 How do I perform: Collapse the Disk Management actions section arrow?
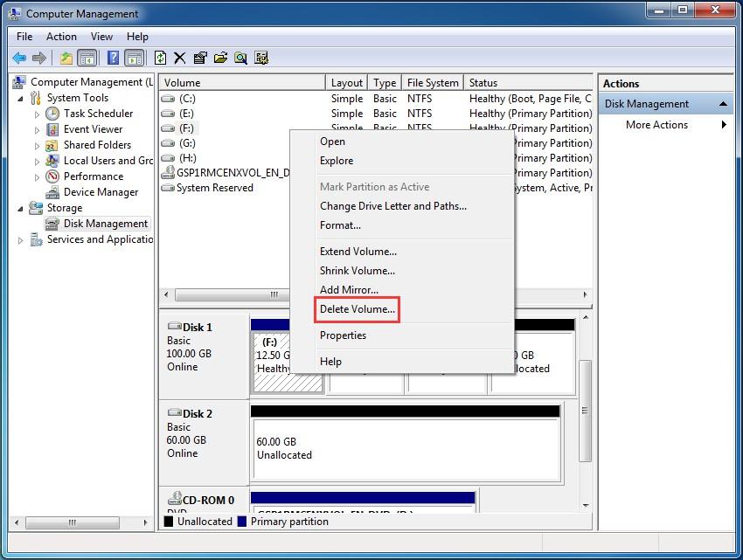(x=723, y=104)
